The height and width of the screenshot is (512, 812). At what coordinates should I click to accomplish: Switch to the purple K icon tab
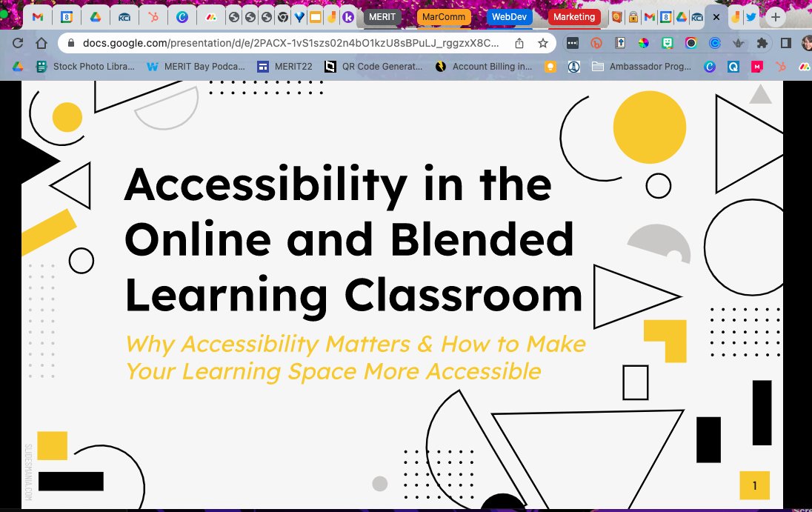coord(348,17)
